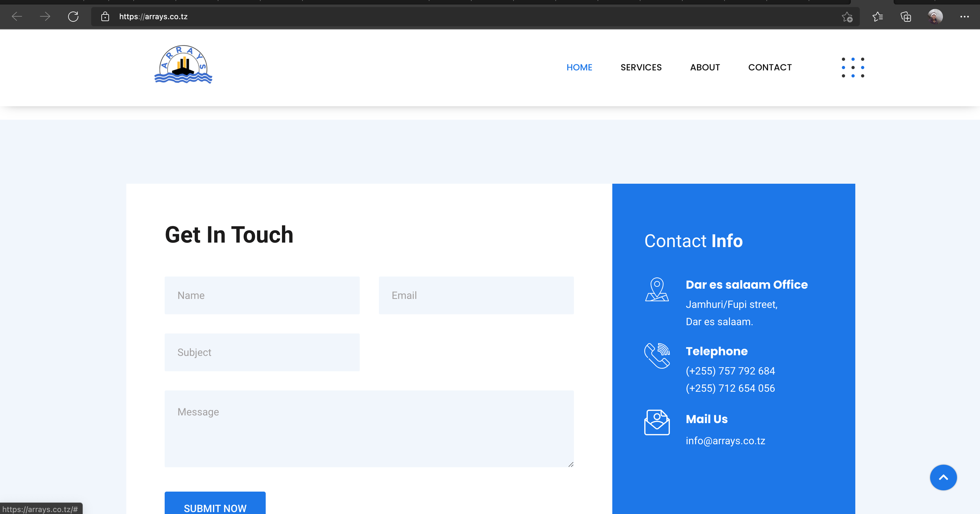Click the Message text area
Viewport: 980px width, 514px height.
369,428
